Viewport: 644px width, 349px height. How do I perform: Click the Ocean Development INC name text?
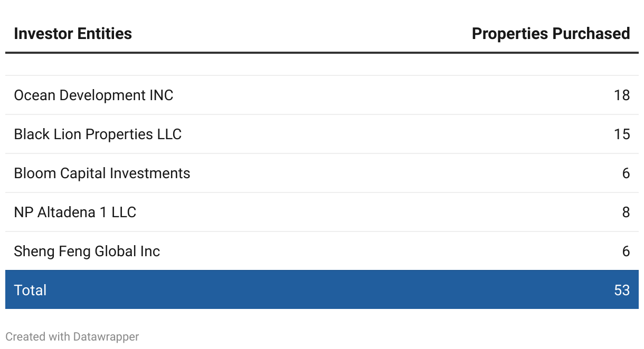click(93, 95)
